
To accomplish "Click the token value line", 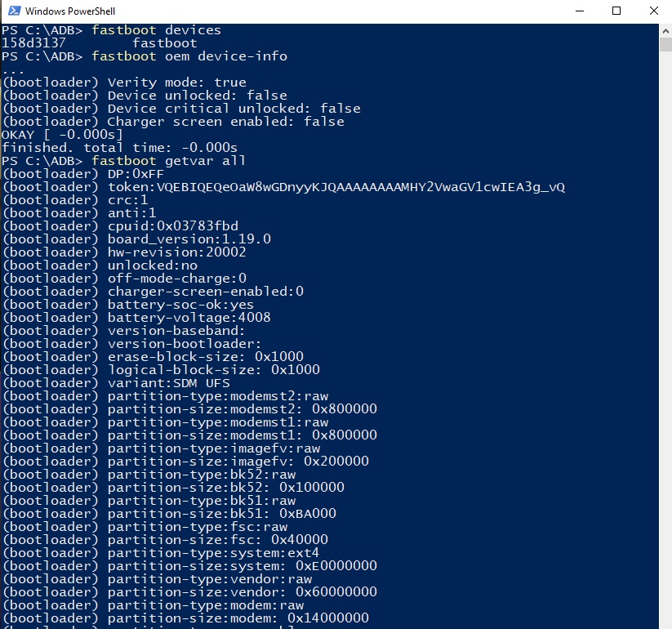I will coord(283,187).
